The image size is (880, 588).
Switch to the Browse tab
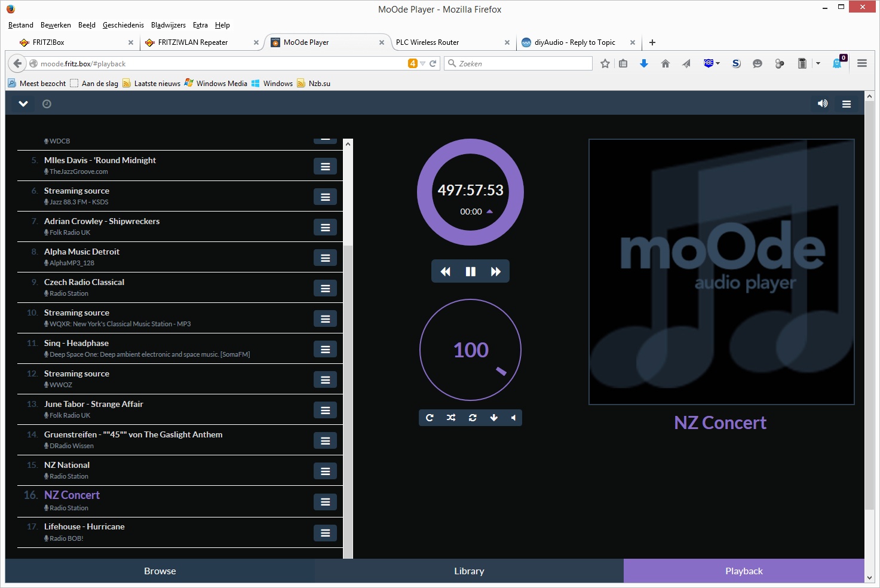[160, 571]
